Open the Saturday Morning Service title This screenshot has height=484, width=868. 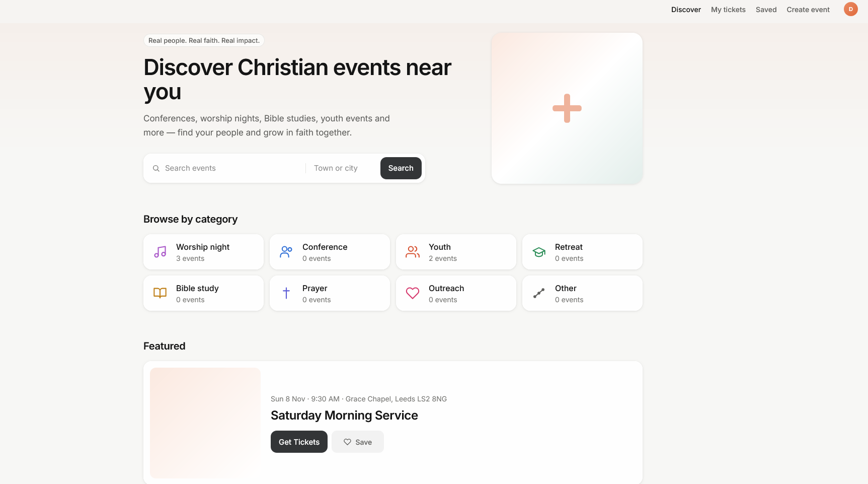pos(344,416)
